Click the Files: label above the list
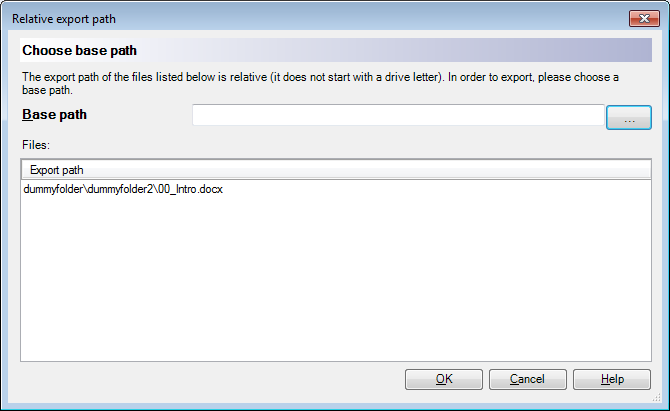The image size is (670, 411). pyautogui.click(x=36, y=145)
